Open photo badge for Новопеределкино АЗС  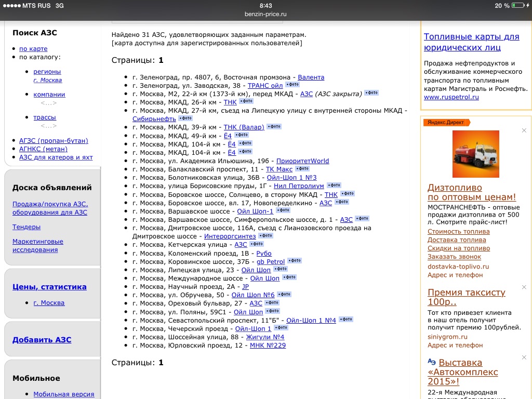(342, 202)
